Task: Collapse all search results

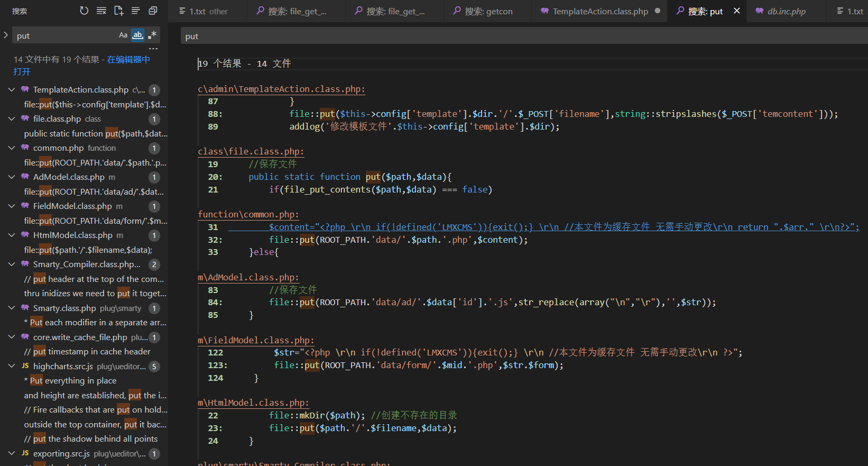Action: pyautogui.click(x=153, y=11)
